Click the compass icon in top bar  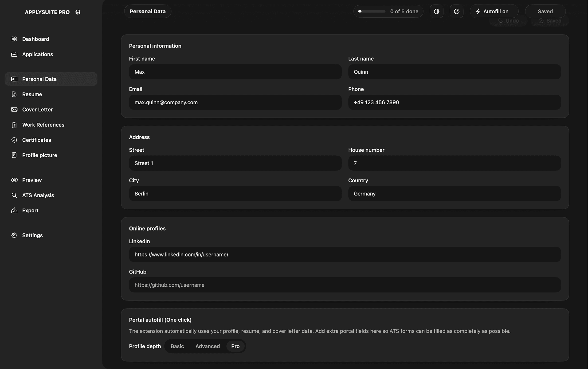[456, 11]
